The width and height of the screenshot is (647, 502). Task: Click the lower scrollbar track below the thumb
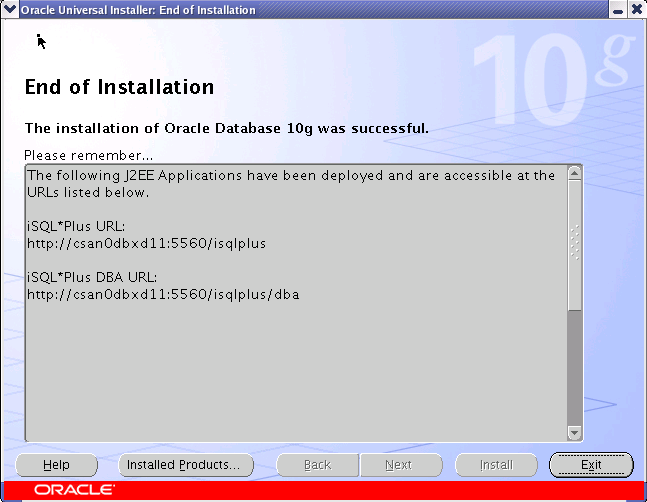(x=574, y=368)
